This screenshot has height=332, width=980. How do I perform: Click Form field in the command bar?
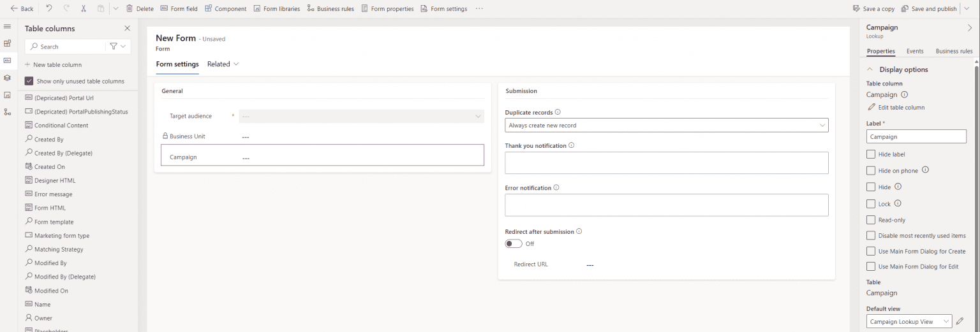click(x=179, y=8)
